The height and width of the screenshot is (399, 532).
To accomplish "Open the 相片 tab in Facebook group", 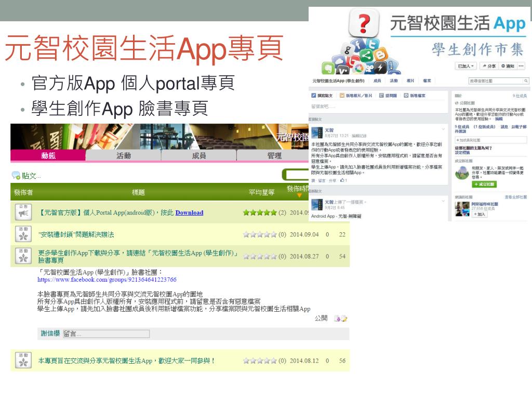I will [410, 81].
